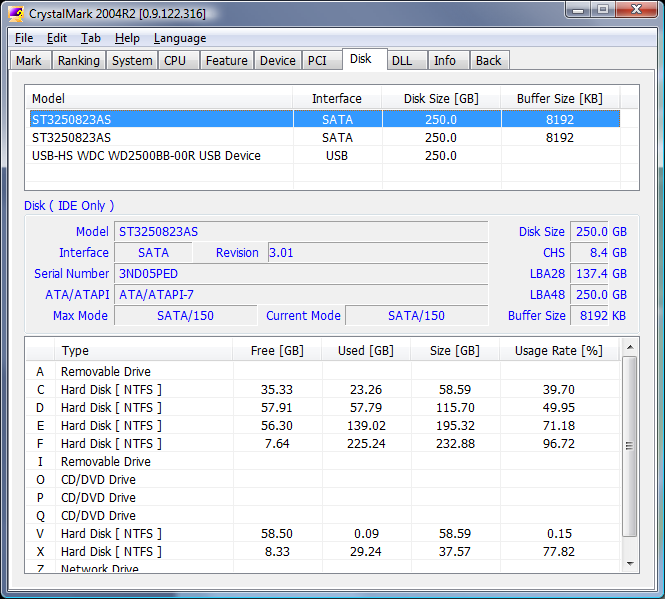The image size is (665, 599).
Task: Click the Used [GB] column header
Action: [x=366, y=350]
